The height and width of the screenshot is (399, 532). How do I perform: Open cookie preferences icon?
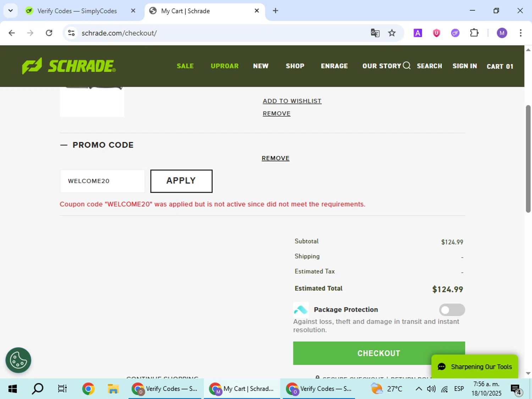click(18, 360)
